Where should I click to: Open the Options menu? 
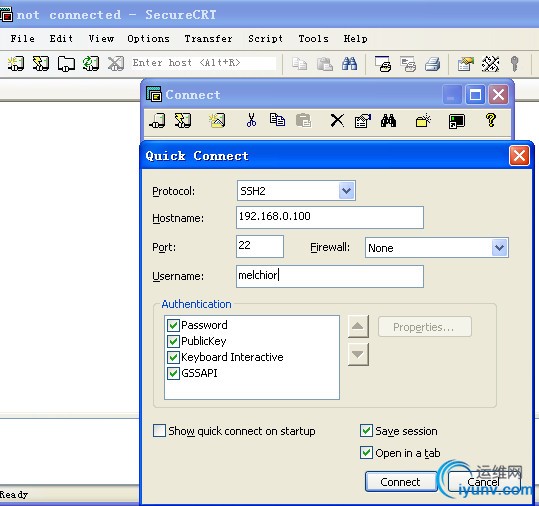148,38
